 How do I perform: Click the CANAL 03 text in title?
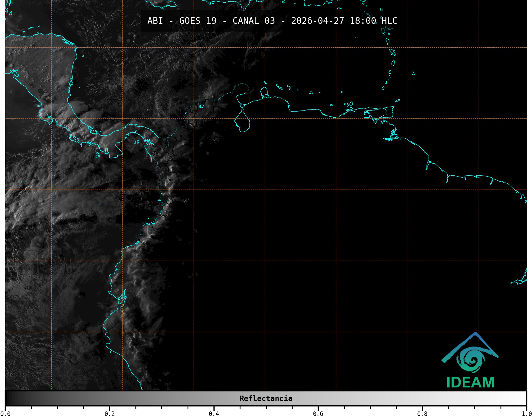[253, 21]
